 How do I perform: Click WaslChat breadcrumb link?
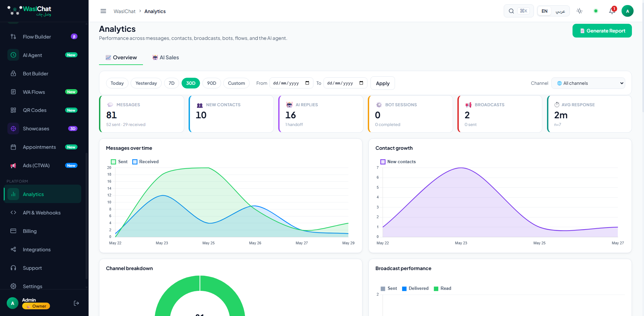point(125,11)
